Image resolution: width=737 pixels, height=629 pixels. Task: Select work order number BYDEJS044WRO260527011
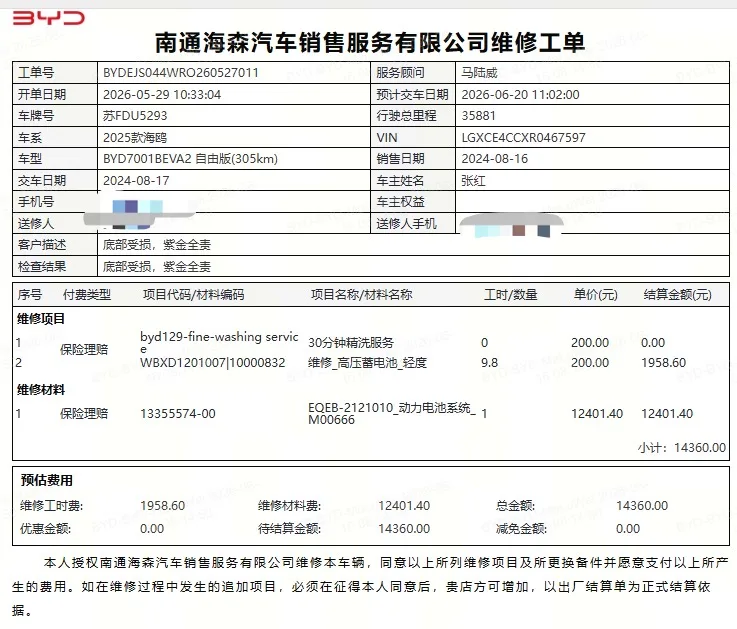180,73
